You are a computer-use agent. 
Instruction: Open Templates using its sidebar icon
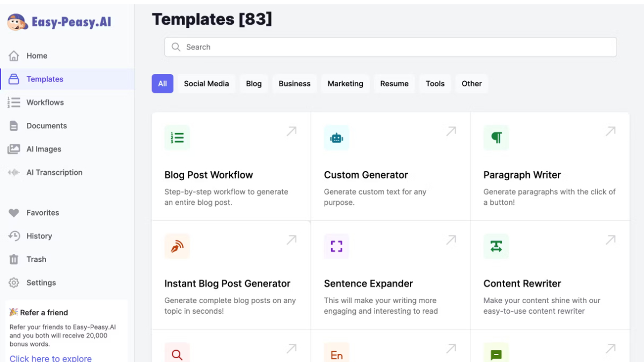(14, 79)
